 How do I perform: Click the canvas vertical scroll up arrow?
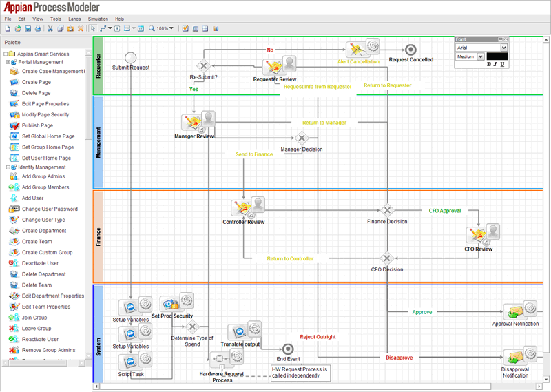546,40
